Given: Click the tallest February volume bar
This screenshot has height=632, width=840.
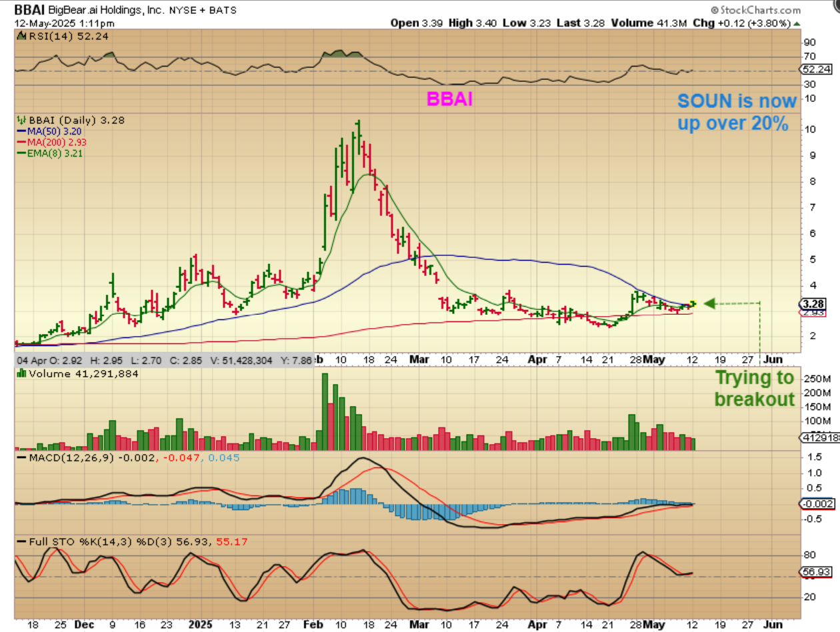Looking at the screenshot, I should pos(325,412).
